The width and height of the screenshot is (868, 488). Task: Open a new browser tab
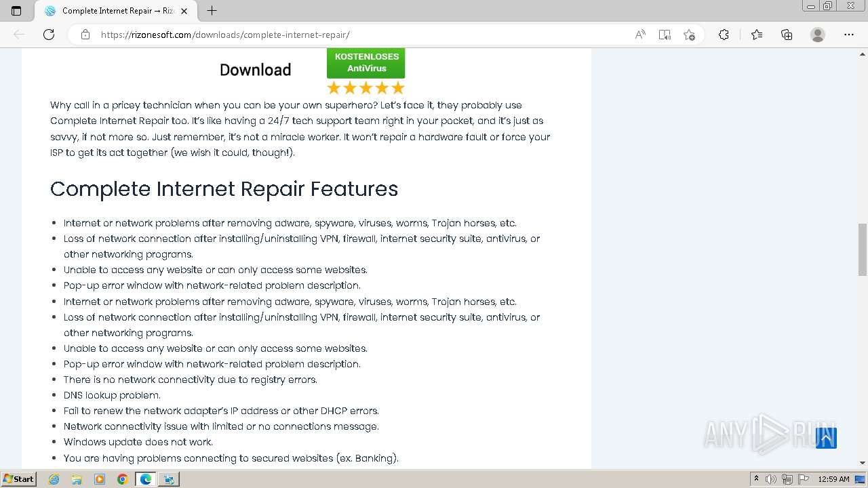[212, 11]
